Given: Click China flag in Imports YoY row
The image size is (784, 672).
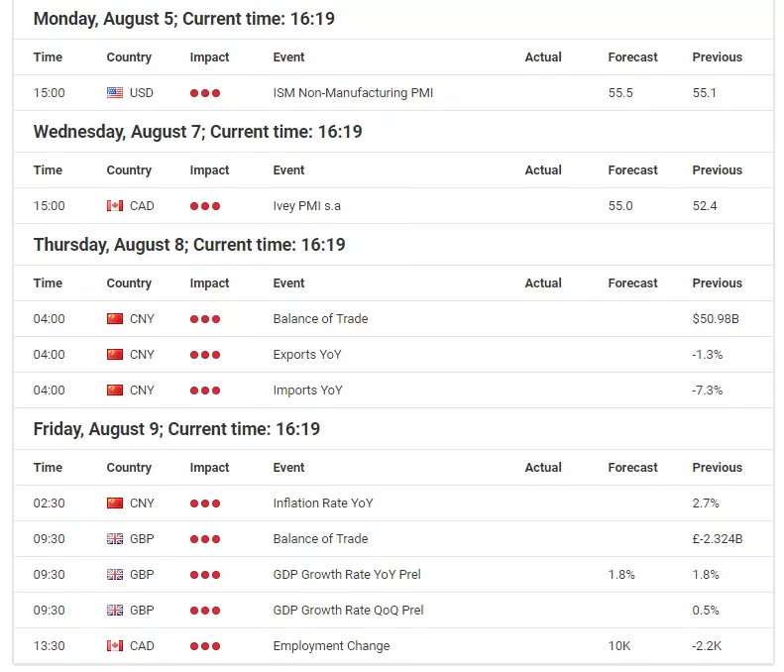Looking at the screenshot, I should [115, 390].
